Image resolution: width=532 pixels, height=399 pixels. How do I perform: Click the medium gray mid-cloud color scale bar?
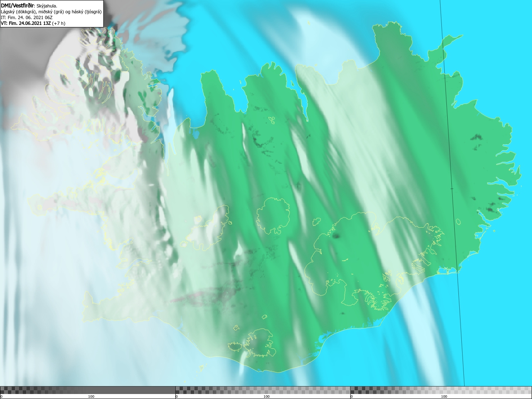pyautogui.click(x=263, y=390)
